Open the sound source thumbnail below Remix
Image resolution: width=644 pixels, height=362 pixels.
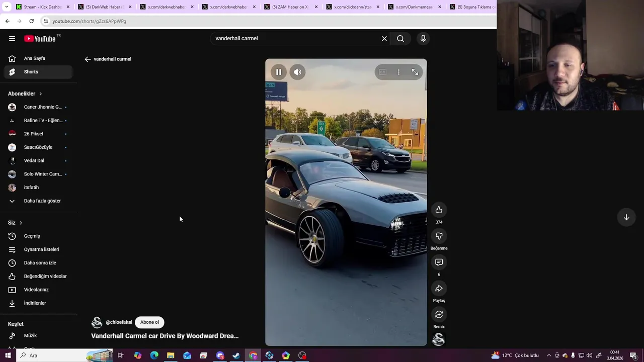pos(439,339)
